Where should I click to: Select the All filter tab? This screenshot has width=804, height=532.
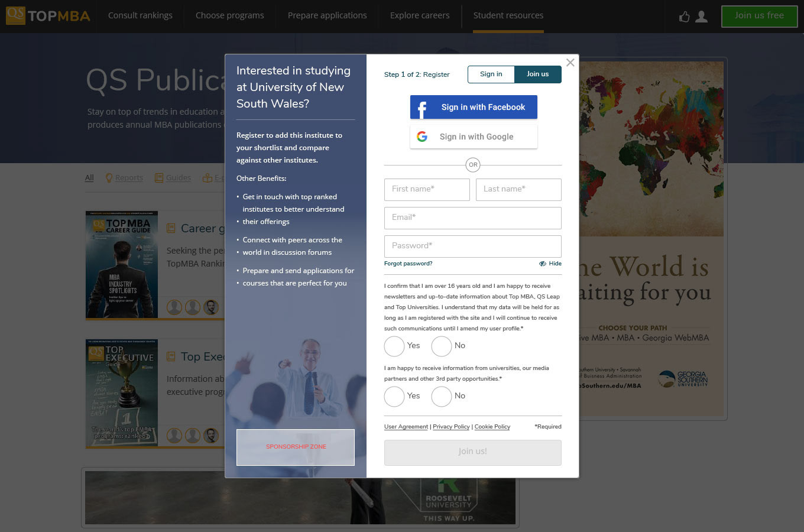[x=89, y=177]
